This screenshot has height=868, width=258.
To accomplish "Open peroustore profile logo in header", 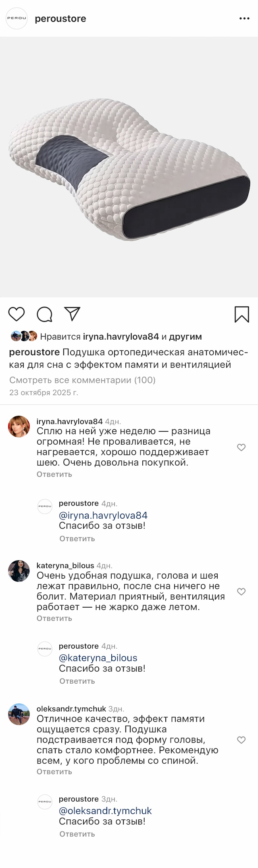I will tap(17, 19).
